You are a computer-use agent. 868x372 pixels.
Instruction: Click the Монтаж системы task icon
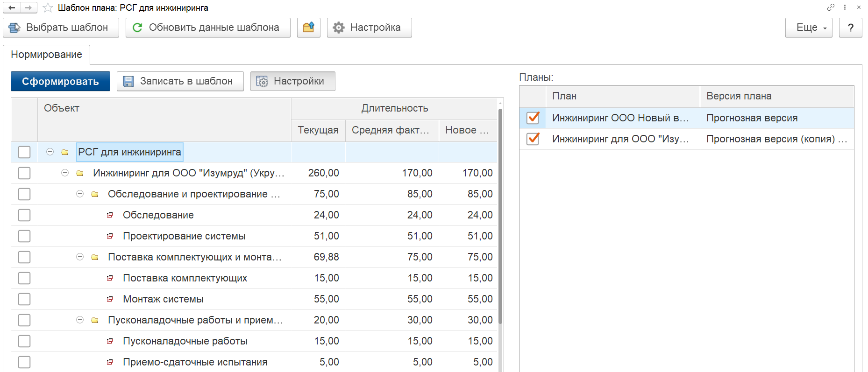coord(110,299)
